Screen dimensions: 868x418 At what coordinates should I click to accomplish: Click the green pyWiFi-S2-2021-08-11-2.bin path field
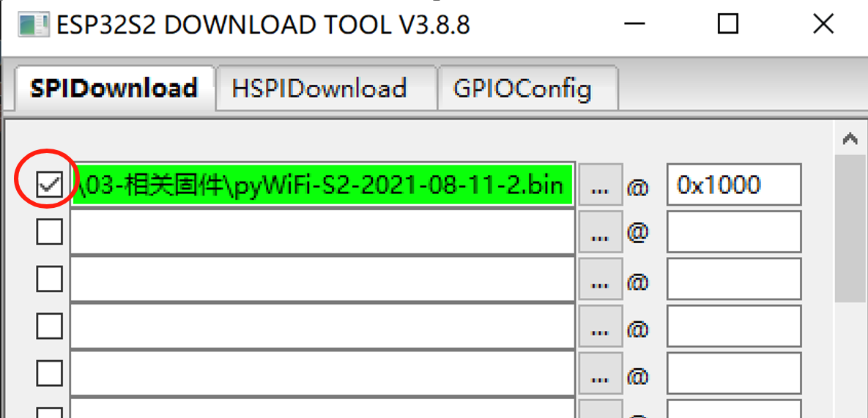pos(323,184)
